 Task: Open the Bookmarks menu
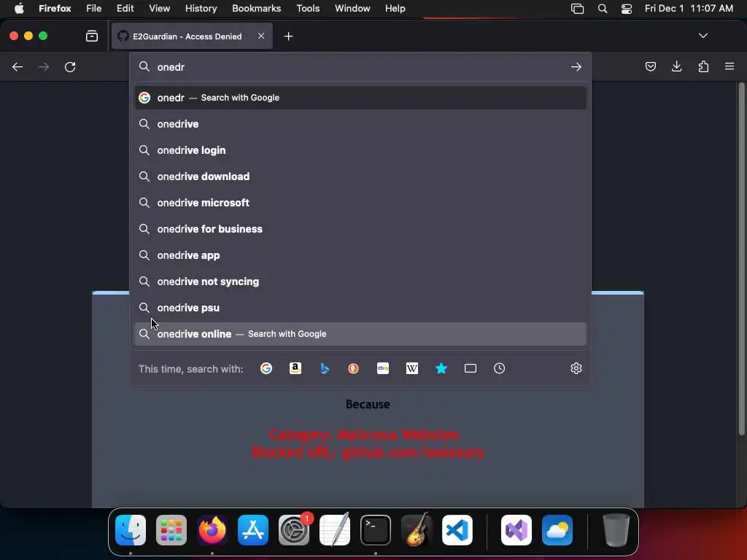point(256,9)
